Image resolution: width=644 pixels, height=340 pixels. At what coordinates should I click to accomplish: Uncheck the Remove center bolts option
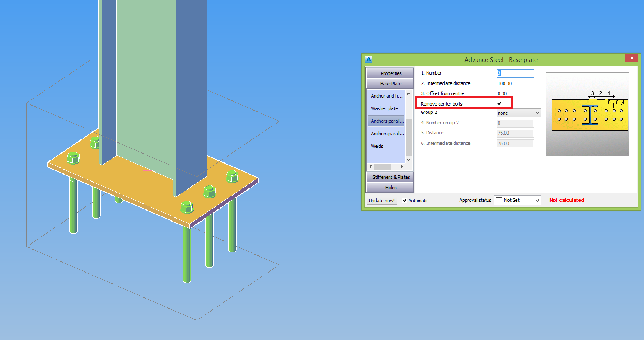pyautogui.click(x=499, y=103)
